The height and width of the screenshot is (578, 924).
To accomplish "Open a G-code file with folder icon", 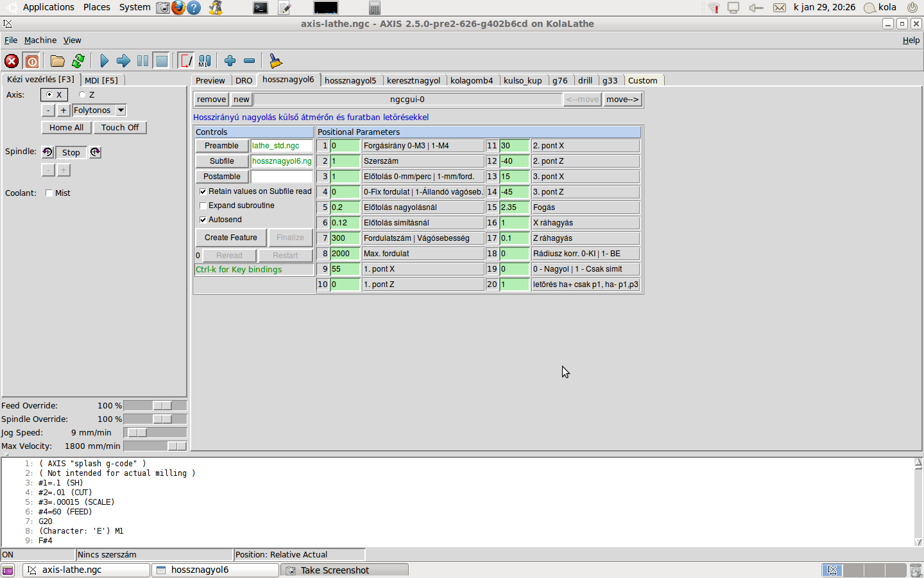I will pyautogui.click(x=58, y=61).
